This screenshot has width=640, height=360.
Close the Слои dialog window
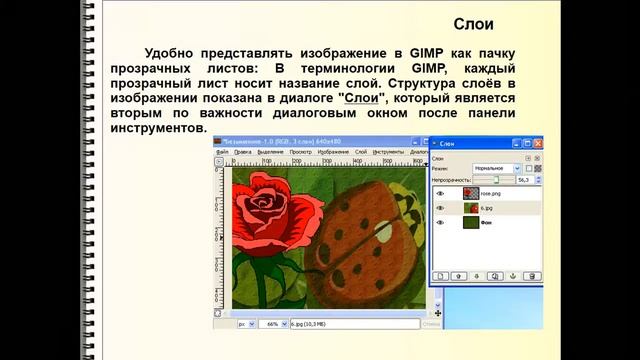click(538, 143)
